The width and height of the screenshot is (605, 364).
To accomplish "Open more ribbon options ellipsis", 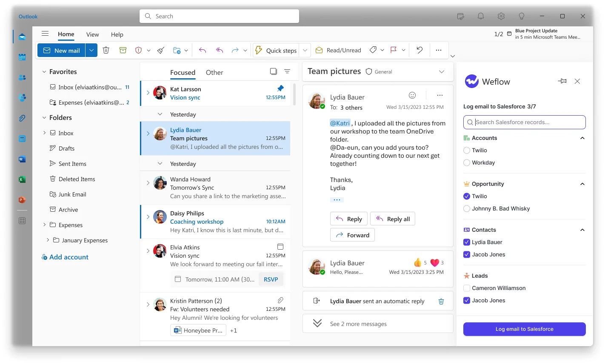I will click(x=439, y=50).
